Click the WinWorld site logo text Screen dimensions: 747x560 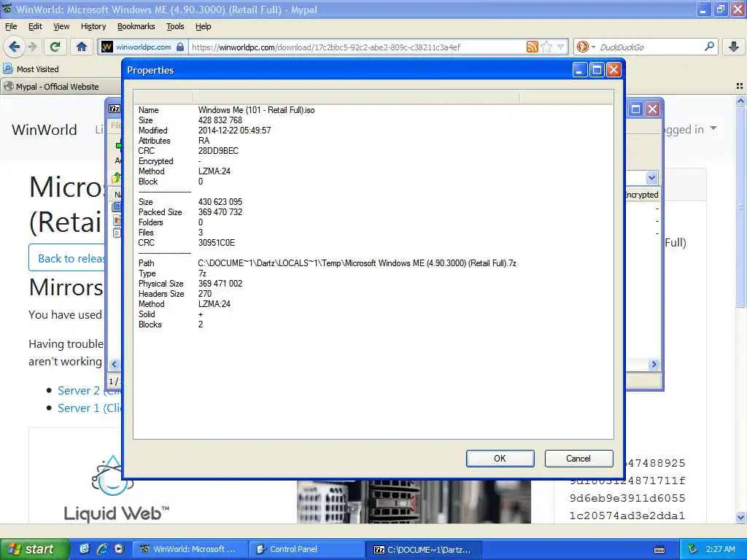pos(44,130)
